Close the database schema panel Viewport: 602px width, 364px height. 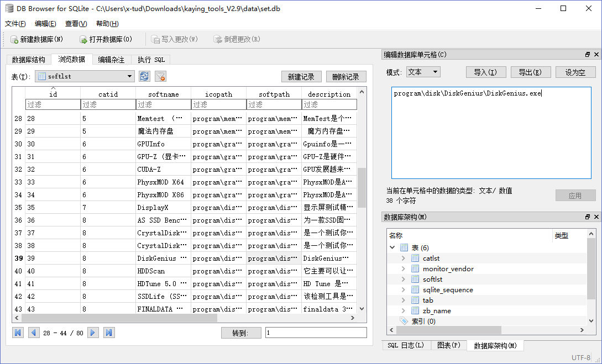[596, 217]
